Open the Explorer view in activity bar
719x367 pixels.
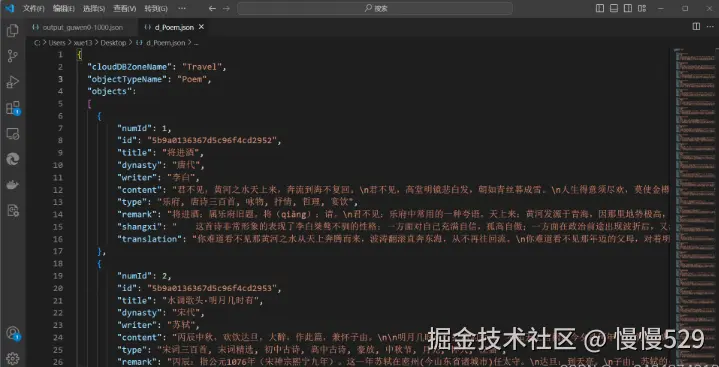coord(12,31)
